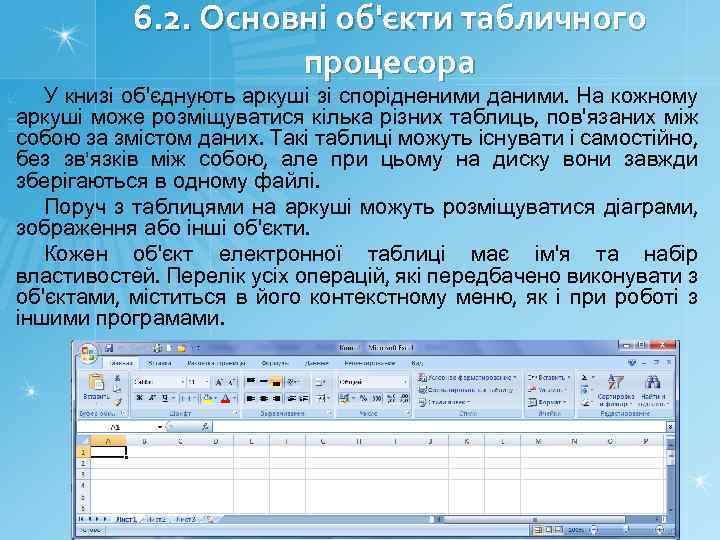Click the Increase Decimal icon

click(391, 399)
